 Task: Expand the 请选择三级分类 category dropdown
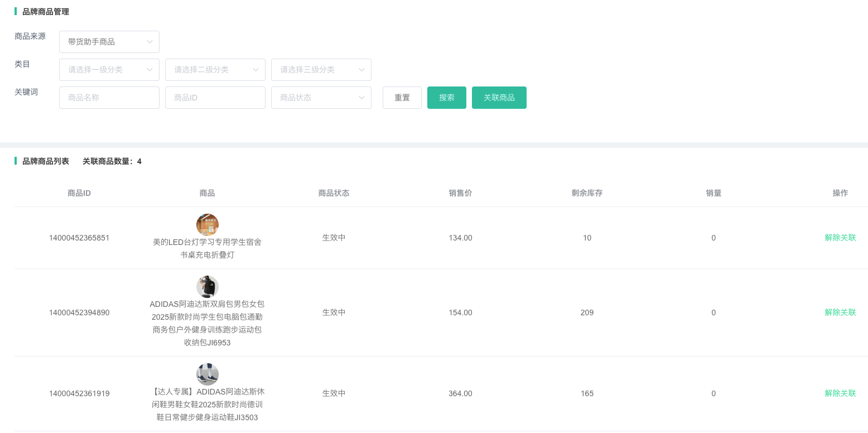click(x=321, y=70)
